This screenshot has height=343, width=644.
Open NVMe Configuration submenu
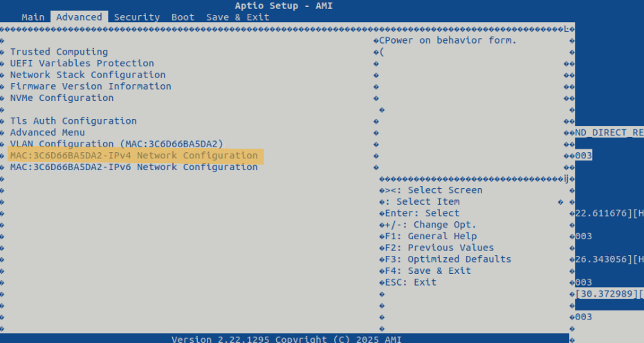pos(62,98)
